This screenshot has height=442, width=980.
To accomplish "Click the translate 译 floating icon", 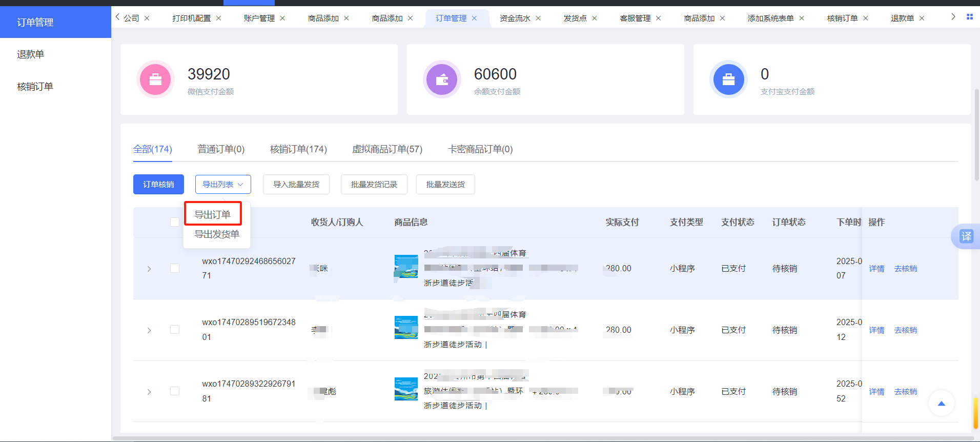I will (966, 236).
